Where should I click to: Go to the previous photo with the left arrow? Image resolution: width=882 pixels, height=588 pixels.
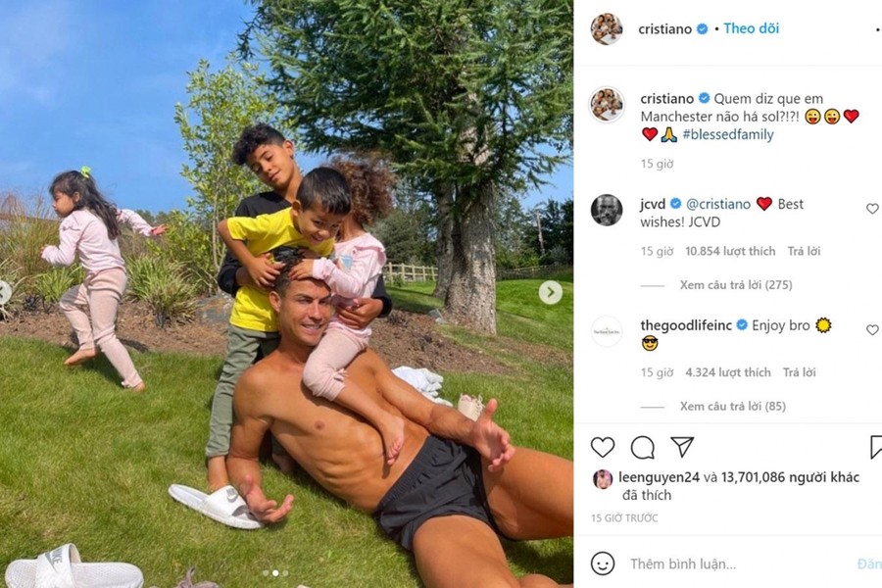[x=4, y=293]
